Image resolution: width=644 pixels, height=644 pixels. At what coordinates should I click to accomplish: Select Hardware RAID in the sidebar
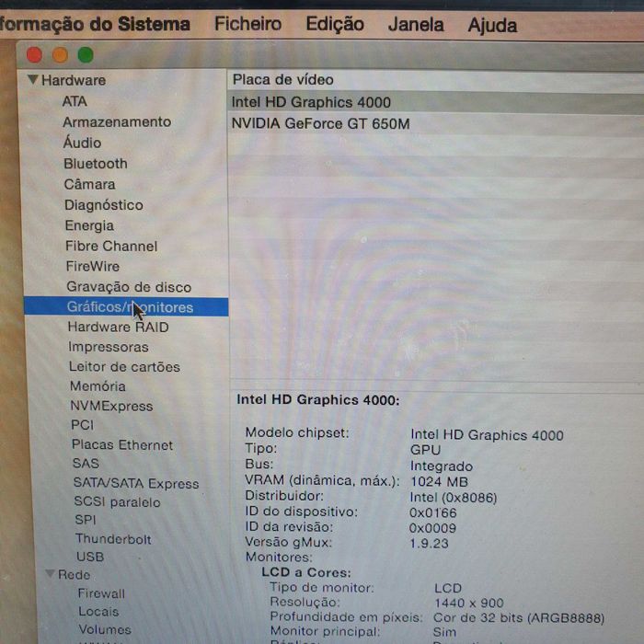[x=119, y=327]
